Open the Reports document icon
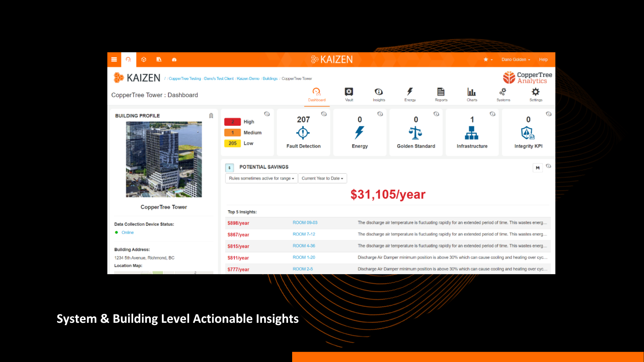 click(x=441, y=92)
